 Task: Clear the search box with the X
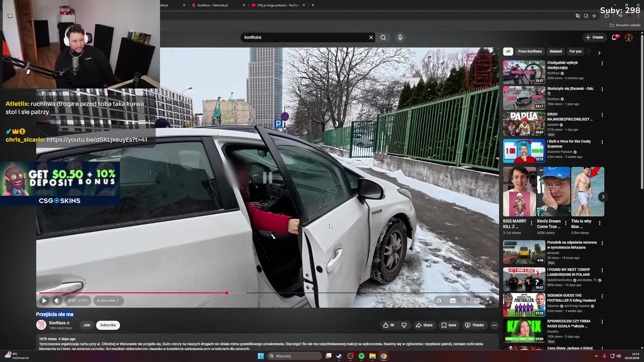pyautogui.click(x=371, y=37)
